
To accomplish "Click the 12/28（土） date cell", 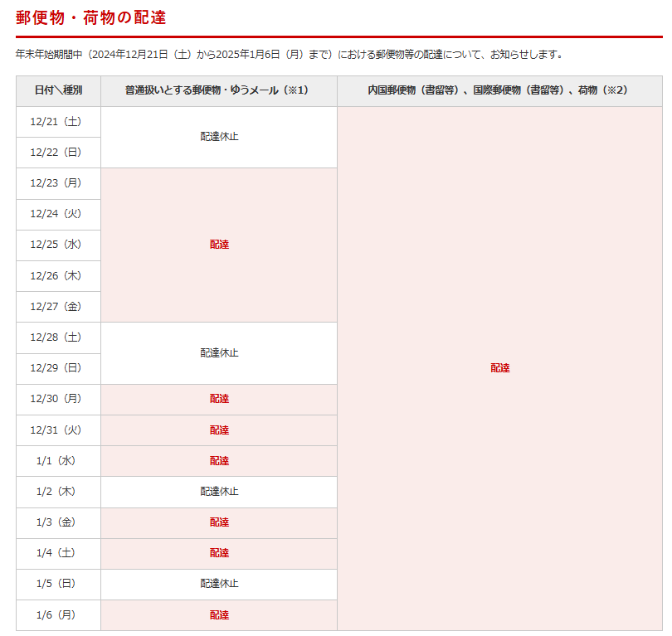I will [58, 337].
